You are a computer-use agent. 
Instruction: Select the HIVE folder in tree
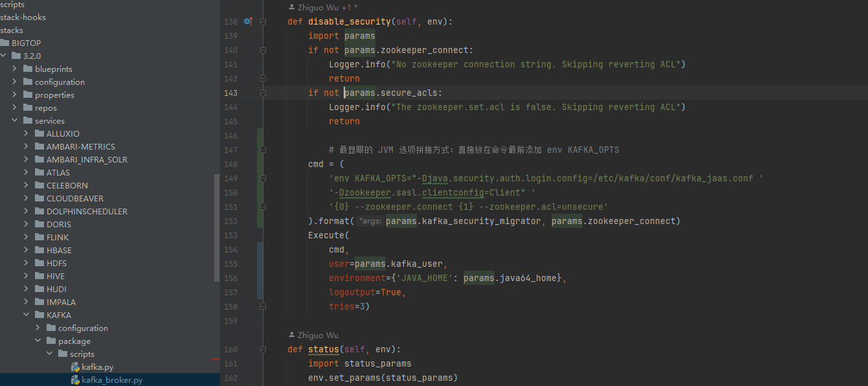(56, 277)
